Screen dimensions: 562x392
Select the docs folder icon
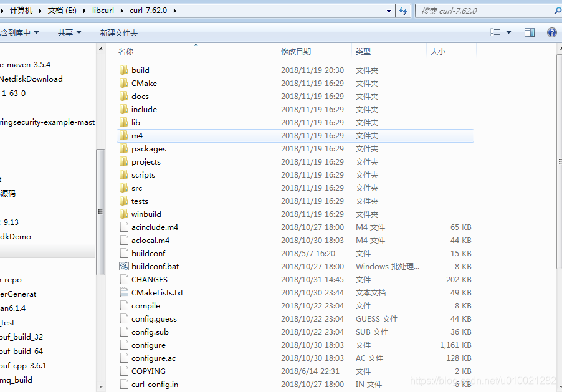123,96
